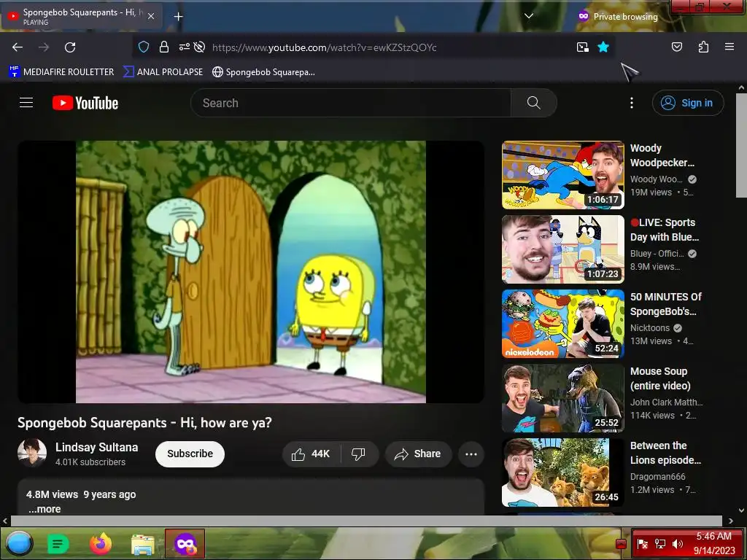Toggle the blue bookmark star
The width and height of the screenshot is (747, 560).
[603, 47]
